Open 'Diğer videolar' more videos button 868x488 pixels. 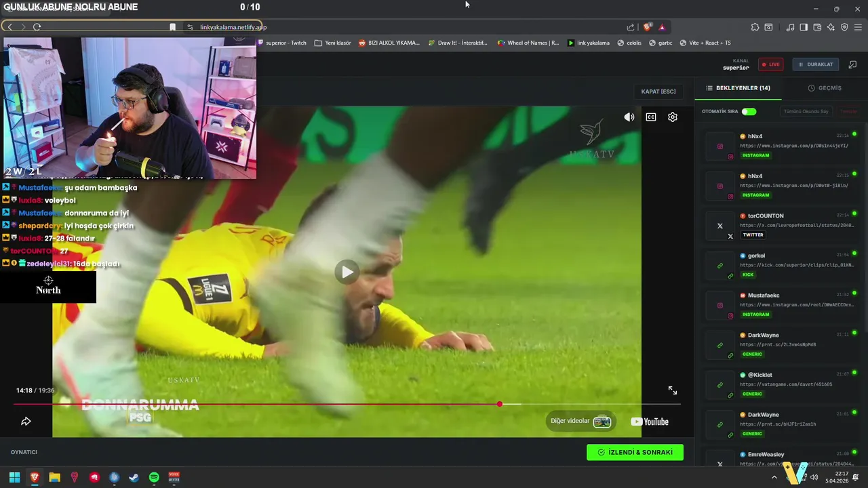pyautogui.click(x=580, y=421)
